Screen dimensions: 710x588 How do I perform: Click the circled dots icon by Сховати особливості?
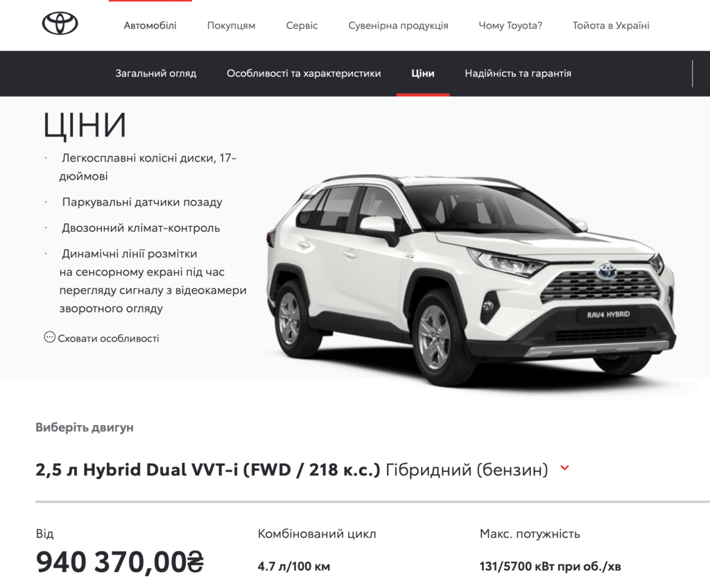coord(49,337)
